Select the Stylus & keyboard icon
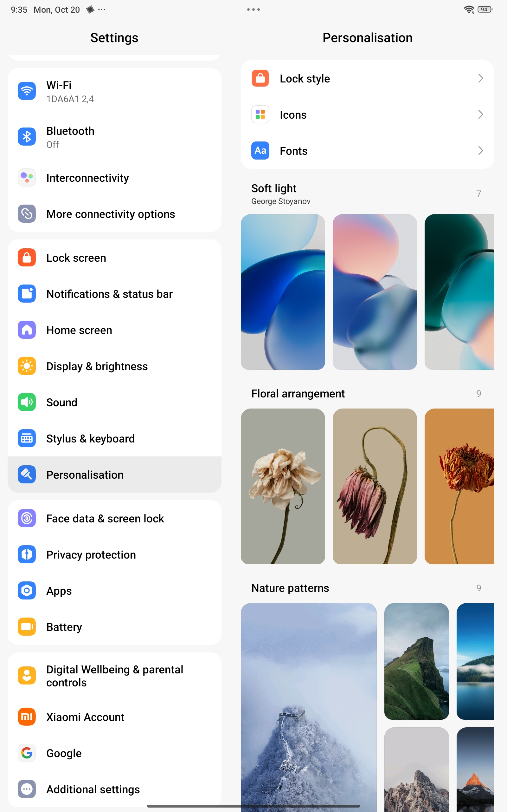The width and height of the screenshot is (507, 812). (27, 438)
